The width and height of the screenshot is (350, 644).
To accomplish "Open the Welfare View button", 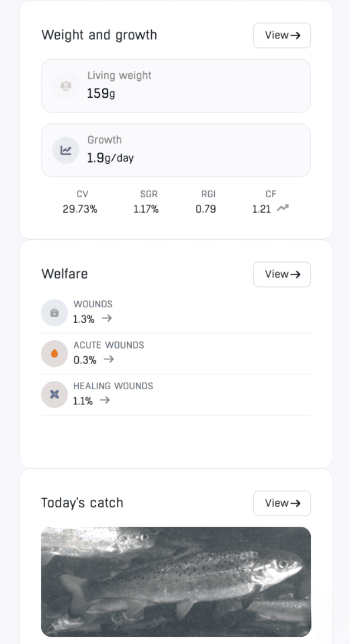I will click(282, 274).
